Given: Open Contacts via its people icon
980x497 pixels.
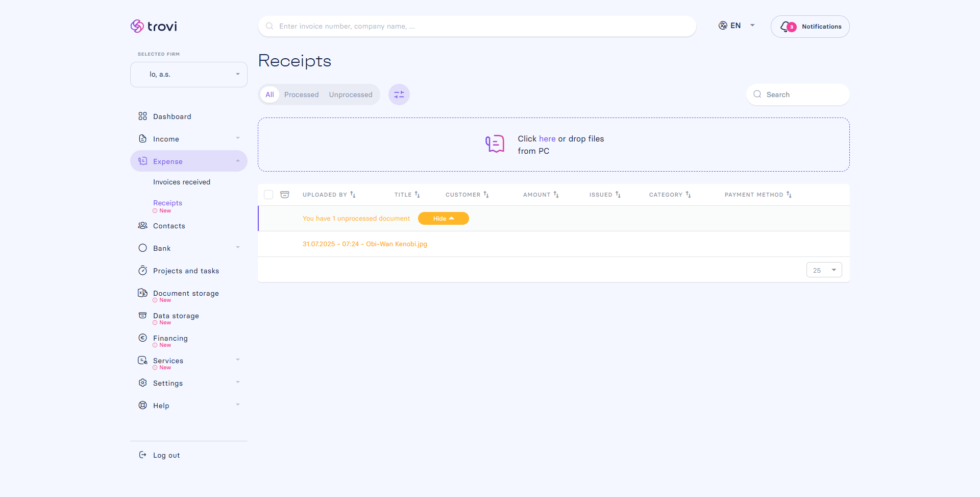Looking at the screenshot, I should point(142,225).
